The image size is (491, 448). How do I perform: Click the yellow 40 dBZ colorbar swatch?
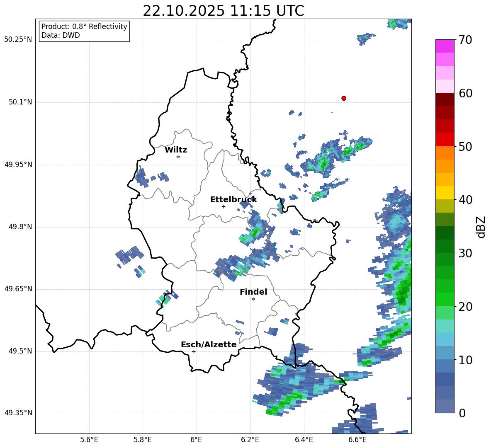click(x=445, y=193)
